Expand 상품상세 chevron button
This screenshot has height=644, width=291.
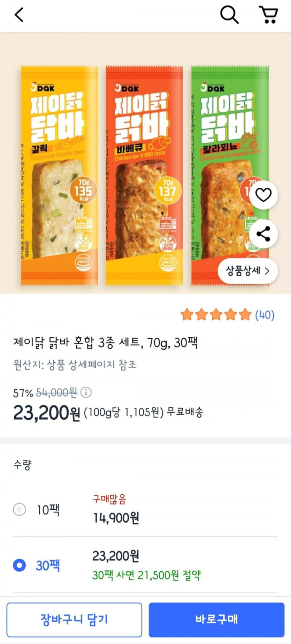(x=247, y=271)
